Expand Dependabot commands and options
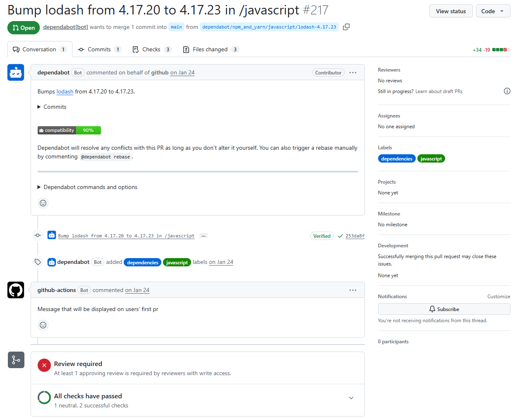This screenshot has height=419, width=532. click(87, 187)
